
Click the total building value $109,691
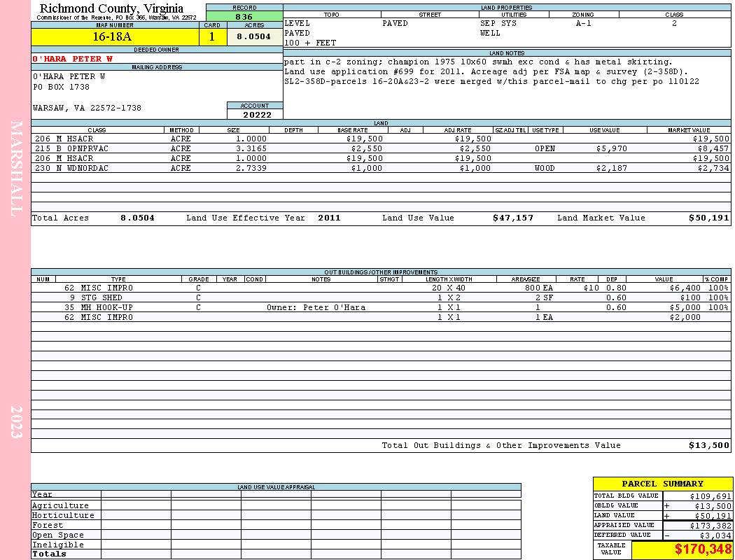pos(710,496)
